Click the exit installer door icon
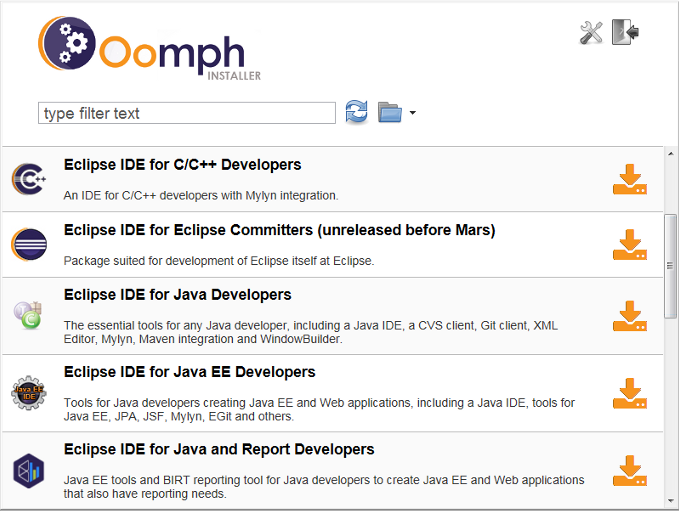Screen dimensions: 679x511 (625, 33)
